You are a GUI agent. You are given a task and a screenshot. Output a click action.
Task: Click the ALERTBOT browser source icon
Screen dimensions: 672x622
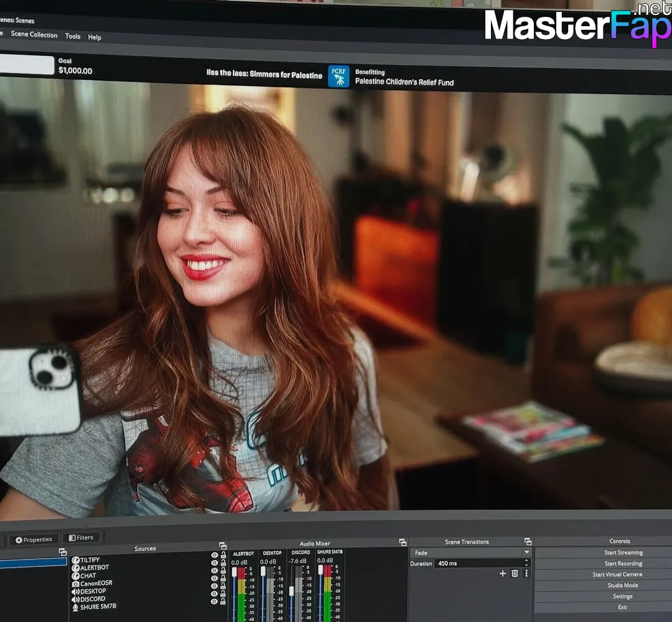pyautogui.click(x=75, y=568)
